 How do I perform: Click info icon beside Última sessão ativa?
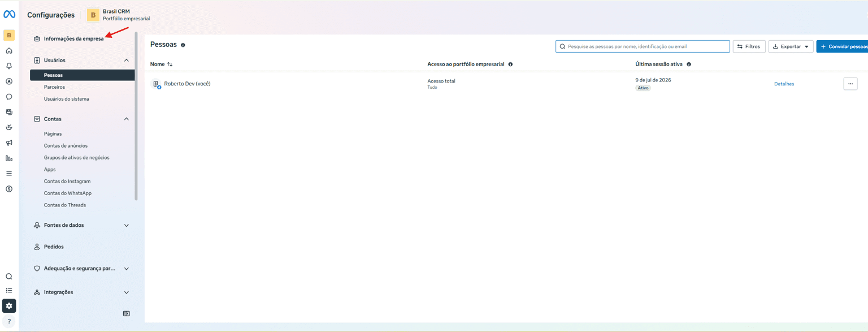689,64
